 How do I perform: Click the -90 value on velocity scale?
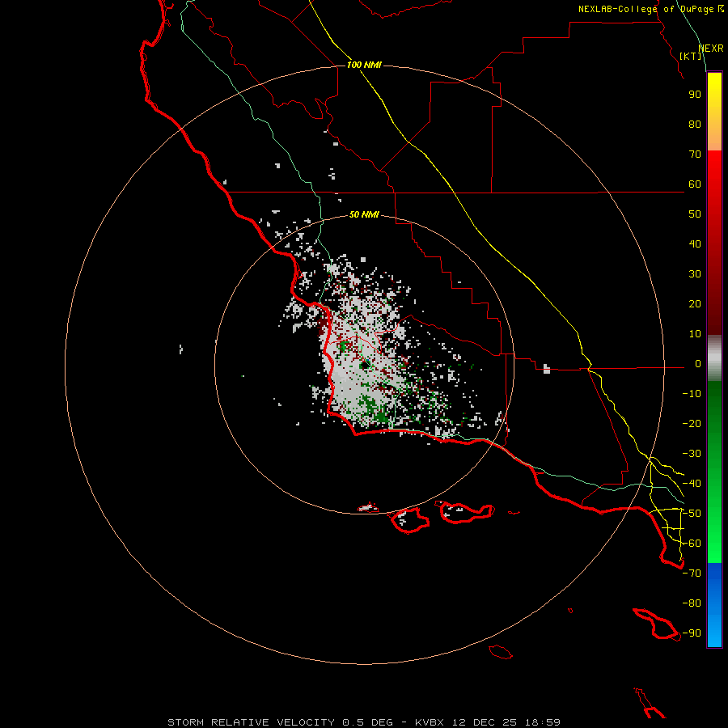pyautogui.click(x=692, y=633)
